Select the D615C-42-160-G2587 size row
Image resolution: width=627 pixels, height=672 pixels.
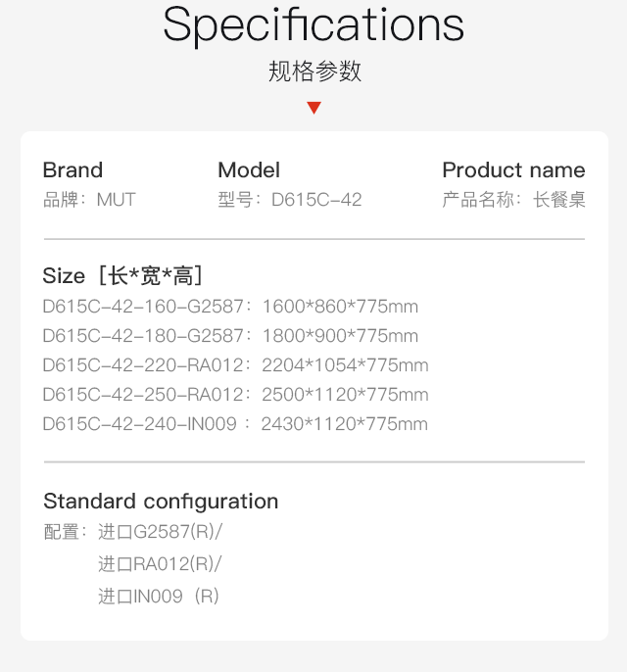click(230, 307)
